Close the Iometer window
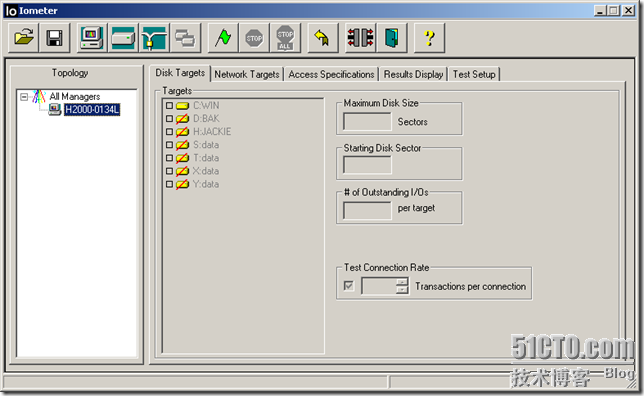This screenshot has width=644, height=396. (x=629, y=10)
